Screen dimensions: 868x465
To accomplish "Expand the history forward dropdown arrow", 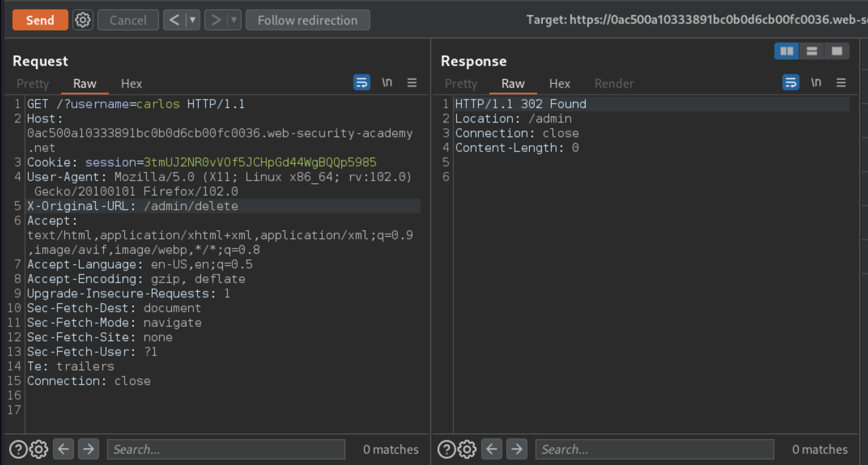I will coord(234,20).
